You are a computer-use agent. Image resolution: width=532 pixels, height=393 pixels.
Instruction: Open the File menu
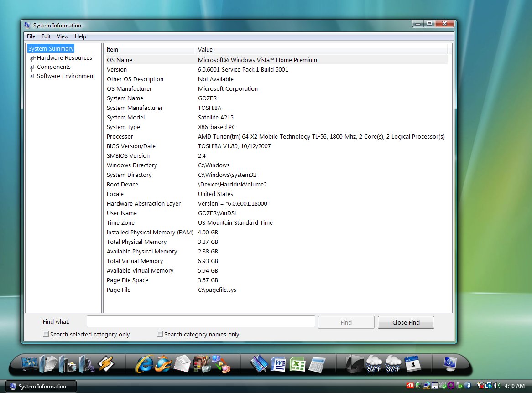31,36
